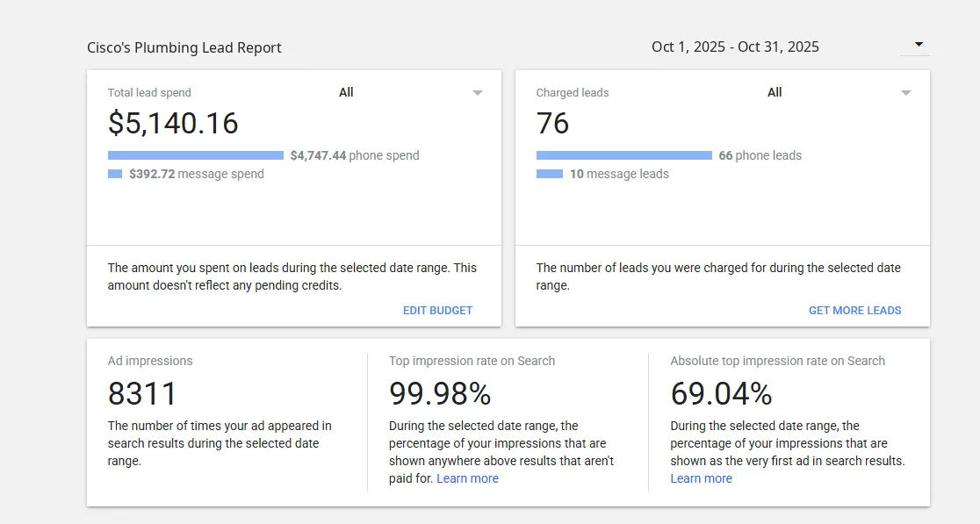Click the phone leads progress bar
The height and width of the screenshot is (524, 980).
coord(623,155)
